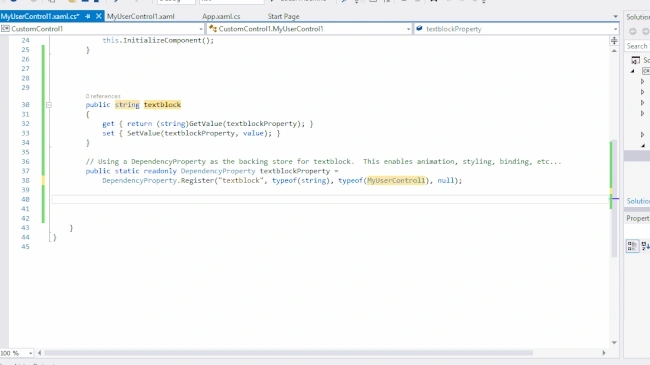This screenshot has height=365, width=650.
Task: Click the horizontal scrollbar right arrow
Action: click(604, 353)
